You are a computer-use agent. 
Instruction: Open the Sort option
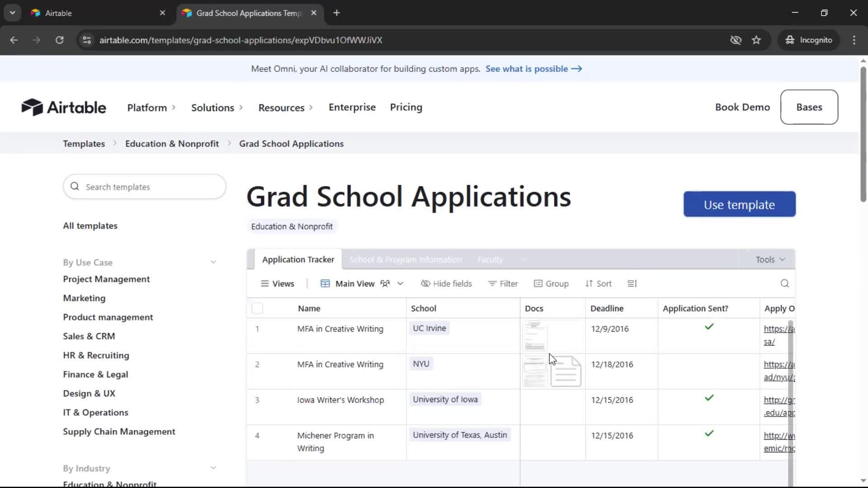coord(598,283)
